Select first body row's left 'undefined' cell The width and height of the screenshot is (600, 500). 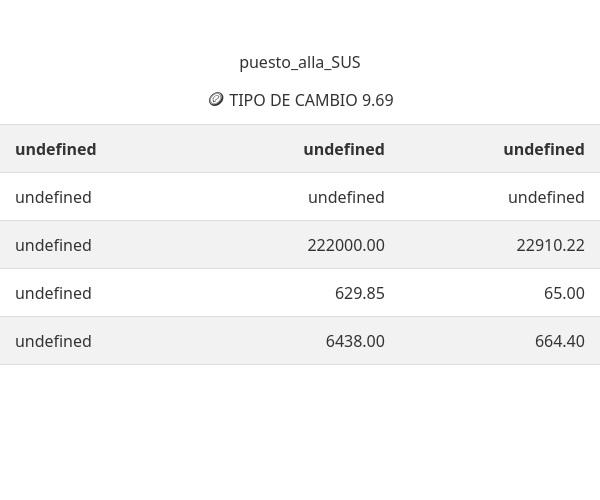click(53, 197)
